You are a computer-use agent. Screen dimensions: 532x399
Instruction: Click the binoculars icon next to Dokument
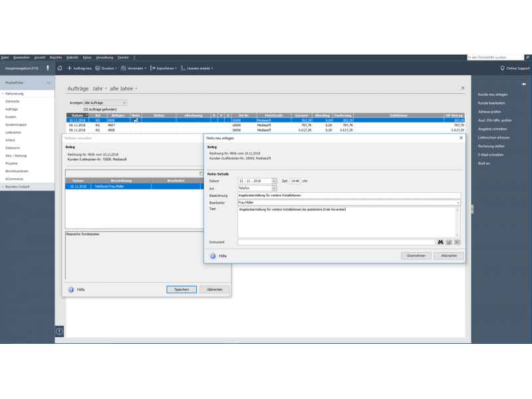tap(440, 242)
